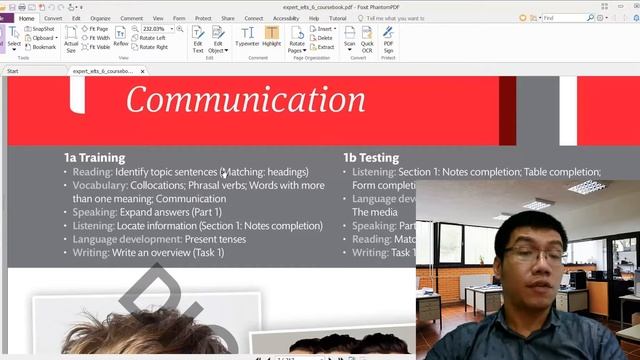Click the notification bell icon

pos(636,18)
